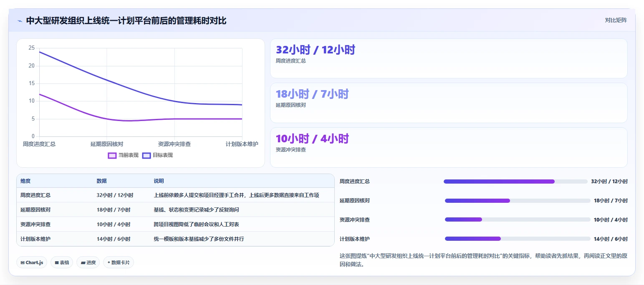Click the 计划版本维护 x-axis label on the chart
Viewport: 644px width, 285px height.
pyautogui.click(x=242, y=144)
